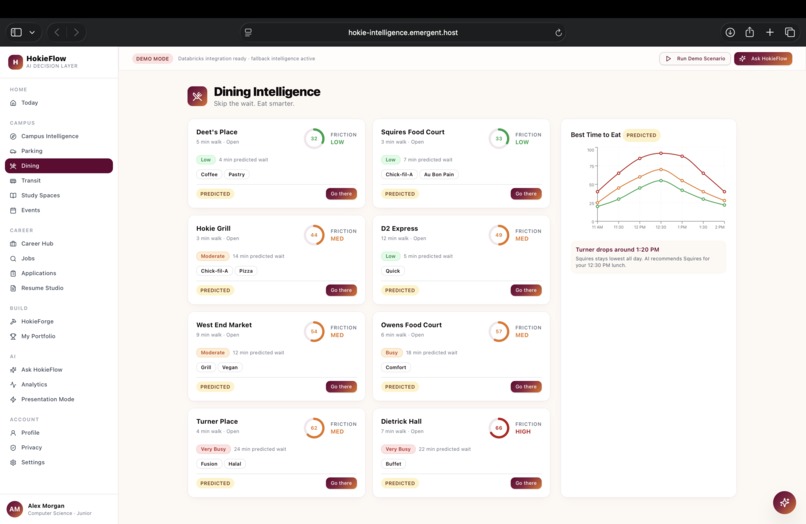Open Campus Intelligence in the sidebar
The image size is (806, 524).
[x=59, y=136]
